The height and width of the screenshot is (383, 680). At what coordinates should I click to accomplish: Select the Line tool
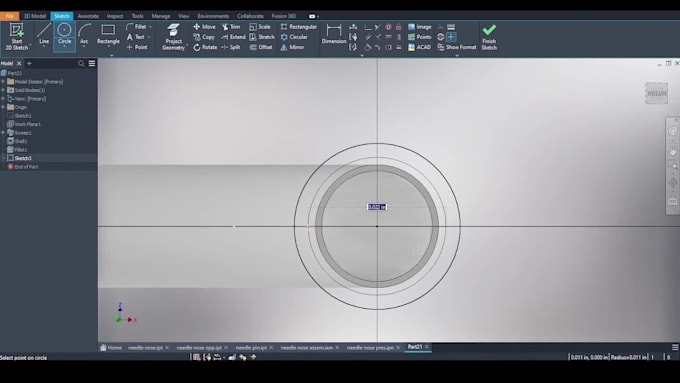pyautogui.click(x=44, y=34)
